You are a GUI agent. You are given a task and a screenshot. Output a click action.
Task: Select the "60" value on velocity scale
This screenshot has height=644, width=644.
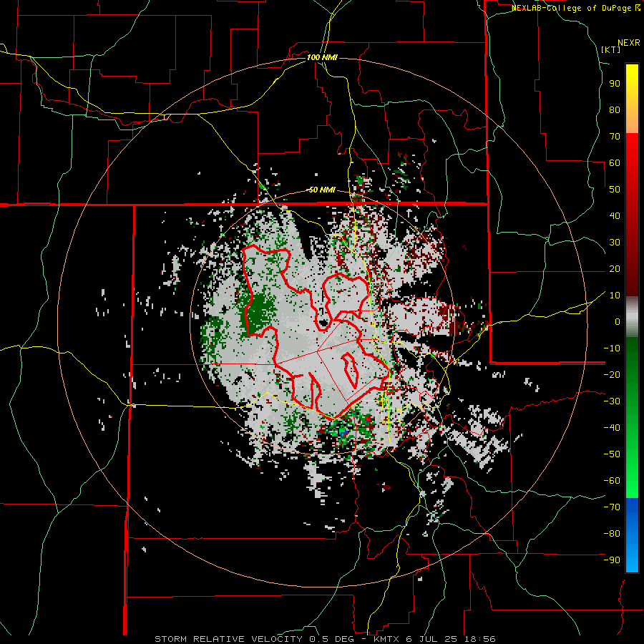pos(615,163)
